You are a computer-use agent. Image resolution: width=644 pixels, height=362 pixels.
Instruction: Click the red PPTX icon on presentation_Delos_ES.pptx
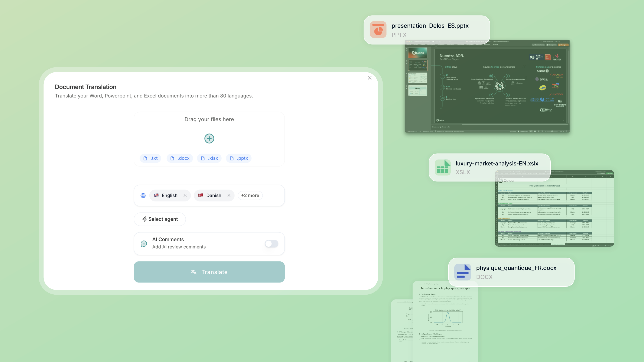coord(378,30)
